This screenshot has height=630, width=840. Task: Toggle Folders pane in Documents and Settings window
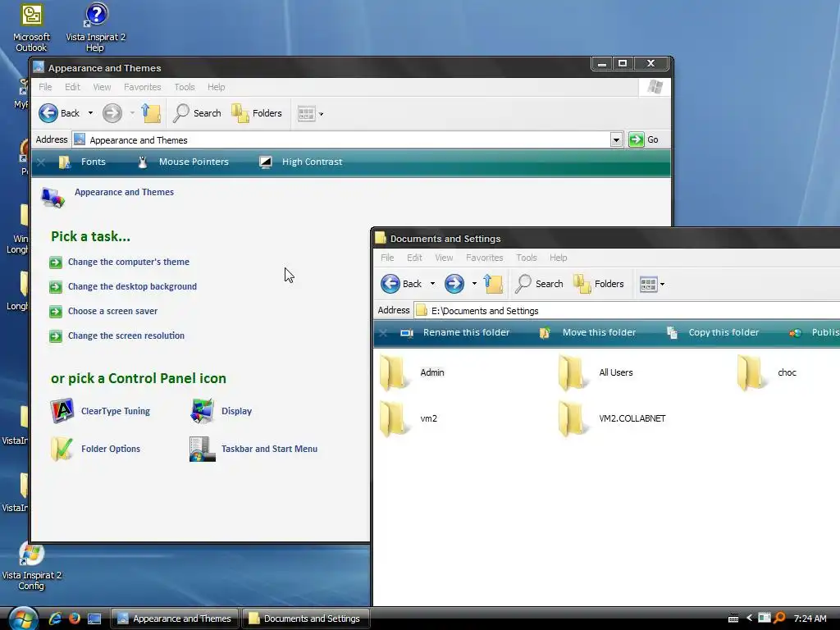tap(598, 283)
